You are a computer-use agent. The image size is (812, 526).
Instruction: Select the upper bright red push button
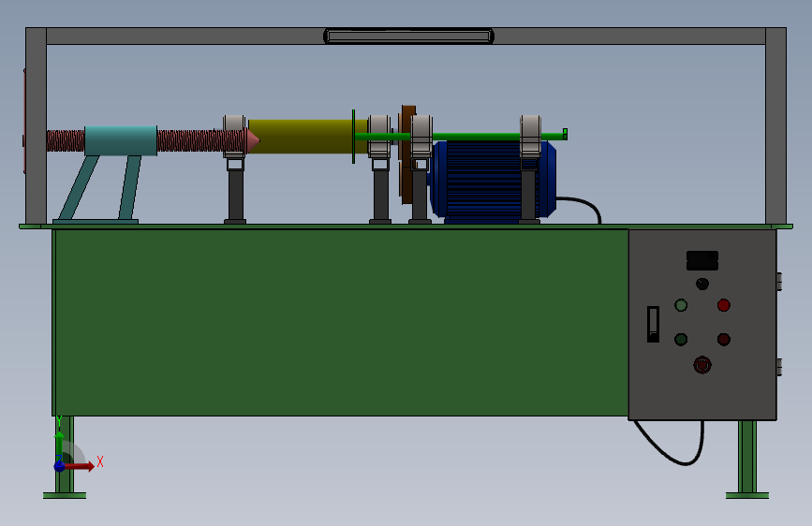723,305
